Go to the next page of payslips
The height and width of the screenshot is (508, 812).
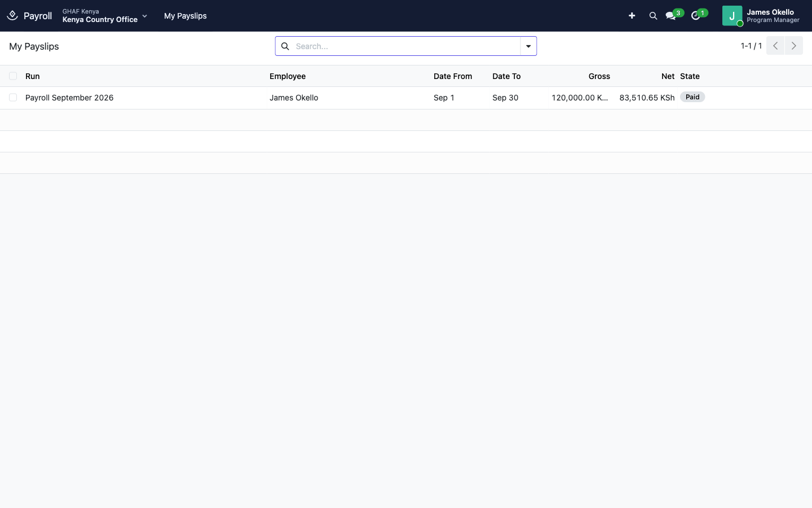tap(794, 46)
